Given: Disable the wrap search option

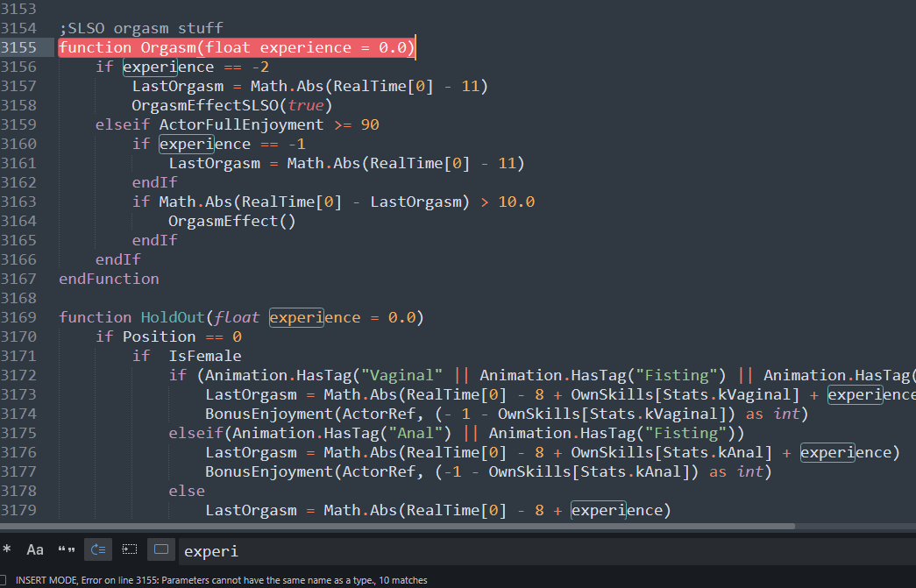Looking at the screenshot, I should tap(98, 550).
